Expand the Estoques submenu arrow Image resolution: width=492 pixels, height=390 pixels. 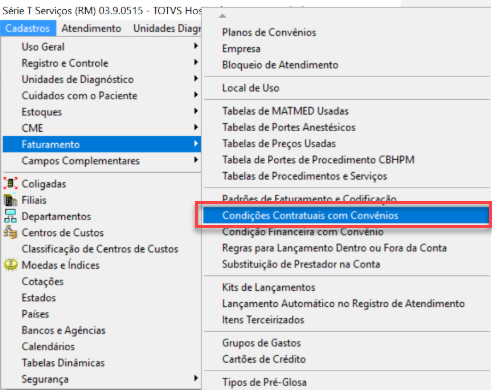coord(196,111)
